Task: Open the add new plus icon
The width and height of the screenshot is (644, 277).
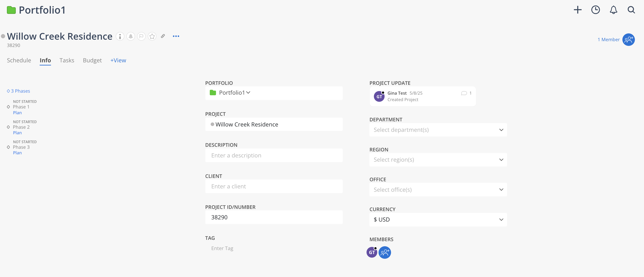Action: tap(577, 10)
